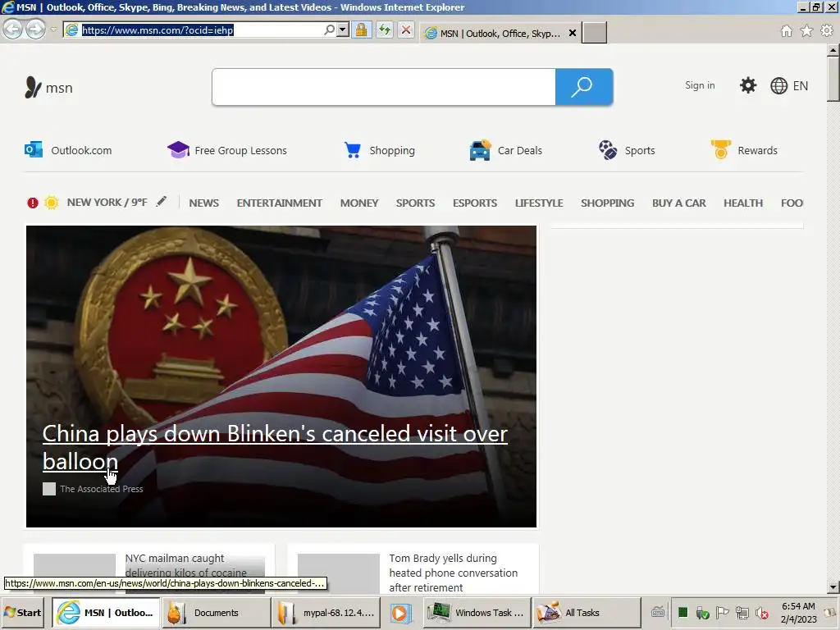The height and width of the screenshot is (630, 840).
Task: Close the MSN browser tab
Action: coord(572,33)
